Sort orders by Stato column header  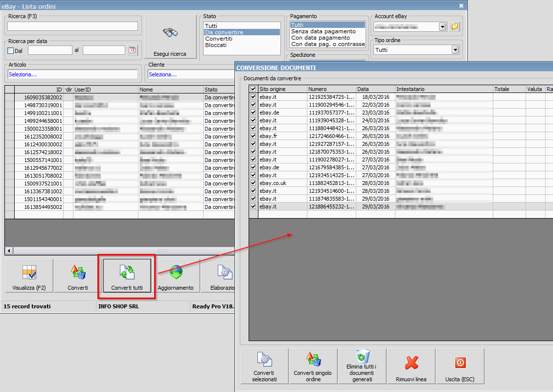(219, 90)
